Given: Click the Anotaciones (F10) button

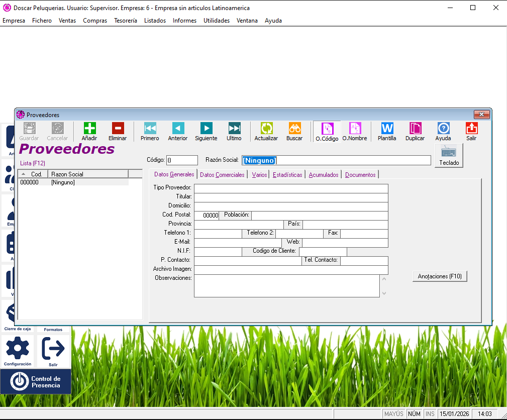Looking at the screenshot, I should 440,276.
